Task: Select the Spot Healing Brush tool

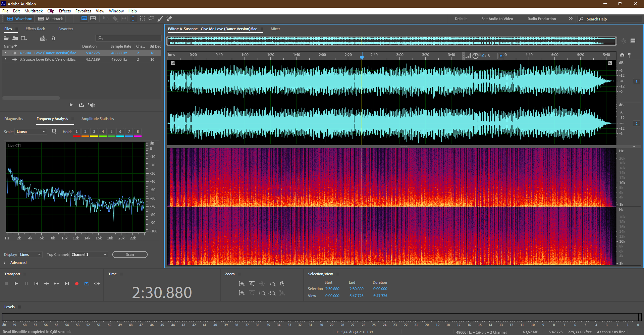Action: pos(169,19)
